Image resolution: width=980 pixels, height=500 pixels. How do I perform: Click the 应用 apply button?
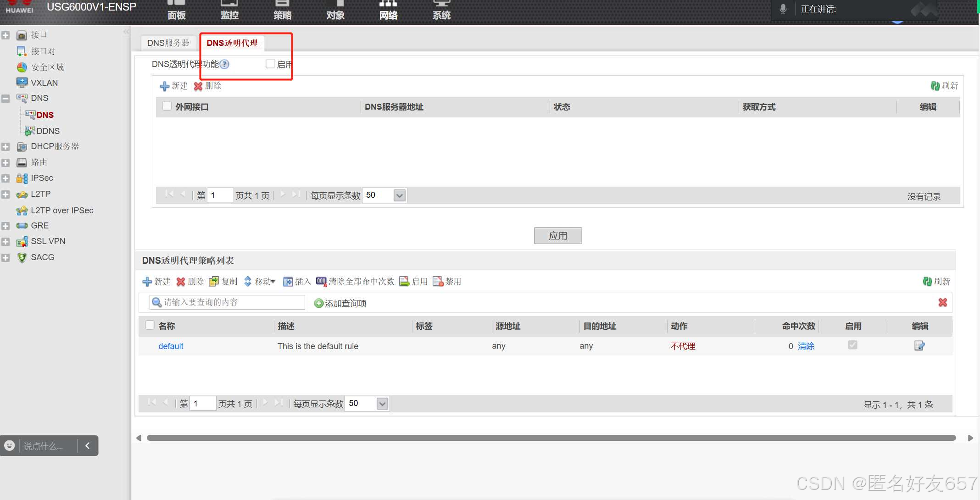point(557,236)
